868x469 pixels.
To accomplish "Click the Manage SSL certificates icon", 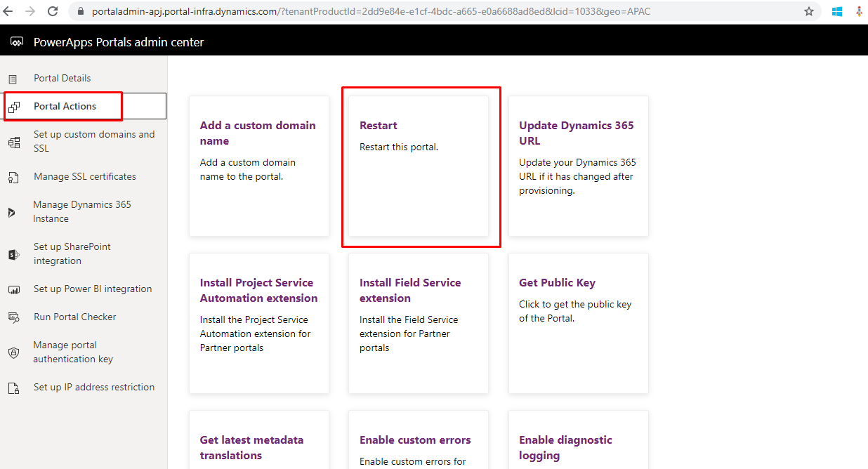I will 13,178.
